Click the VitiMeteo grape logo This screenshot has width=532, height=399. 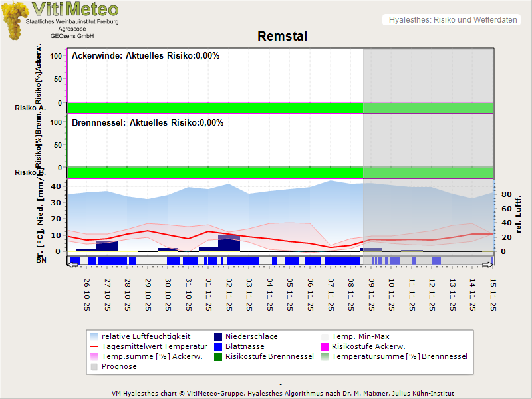[15, 20]
